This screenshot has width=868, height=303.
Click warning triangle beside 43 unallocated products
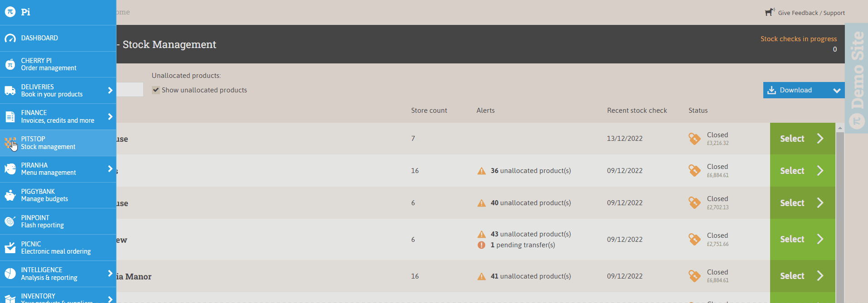(481, 234)
